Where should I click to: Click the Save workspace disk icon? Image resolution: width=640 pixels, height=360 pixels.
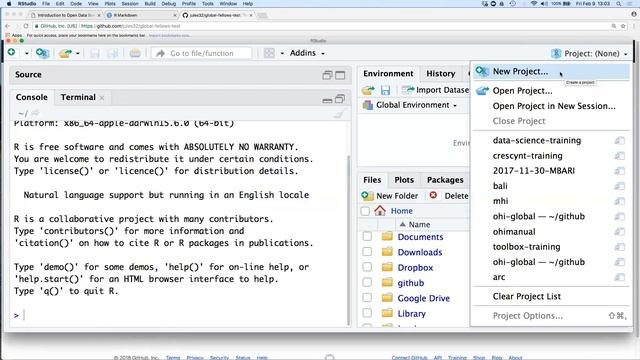click(x=385, y=90)
